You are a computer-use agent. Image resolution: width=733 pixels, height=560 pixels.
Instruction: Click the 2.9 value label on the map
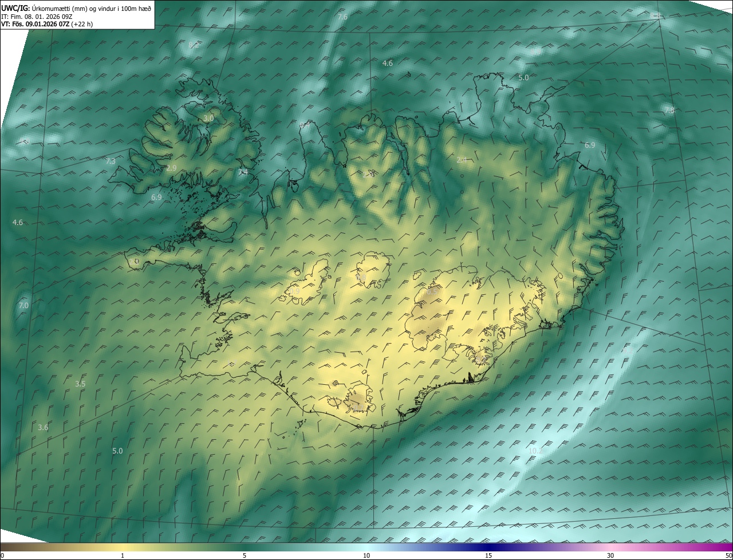coord(171,168)
